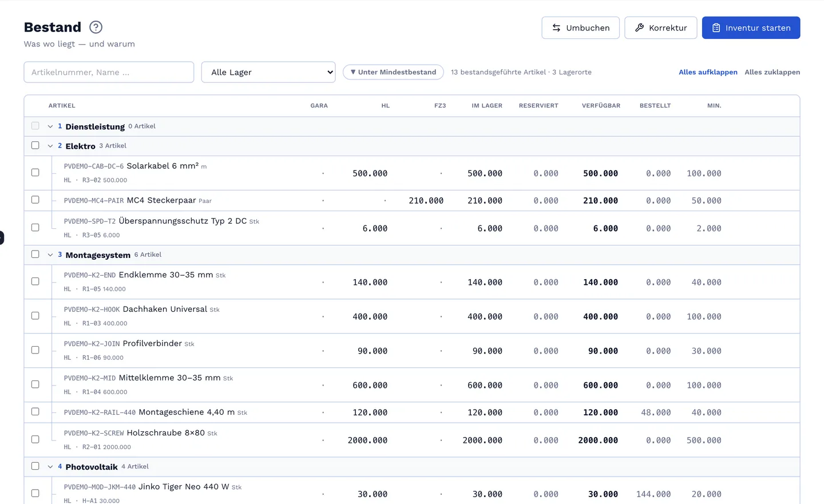Screen dimensions: 824x504
Task: Collapse the Photovoltaik group chevron
Action: pyautogui.click(x=50, y=467)
